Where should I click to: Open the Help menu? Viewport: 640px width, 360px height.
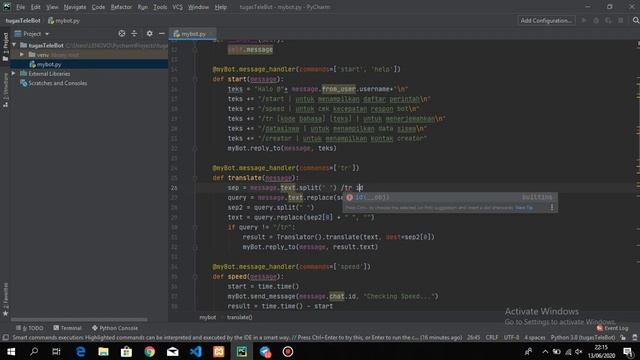click(x=220, y=7)
